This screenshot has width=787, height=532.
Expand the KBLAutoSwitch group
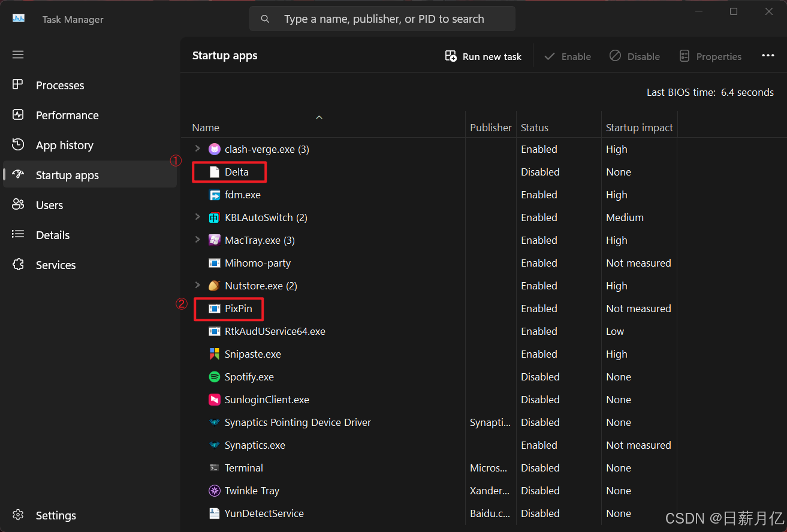tap(197, 217)
